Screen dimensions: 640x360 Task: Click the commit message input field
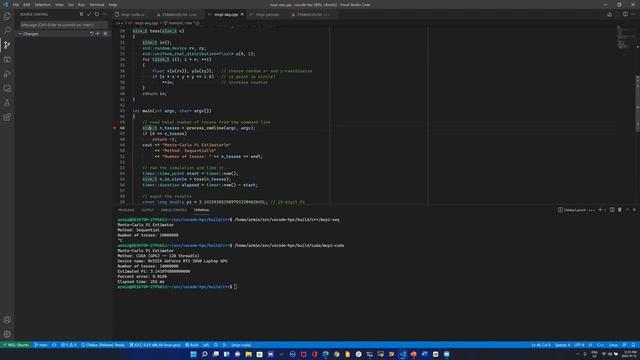pos(63,24)
